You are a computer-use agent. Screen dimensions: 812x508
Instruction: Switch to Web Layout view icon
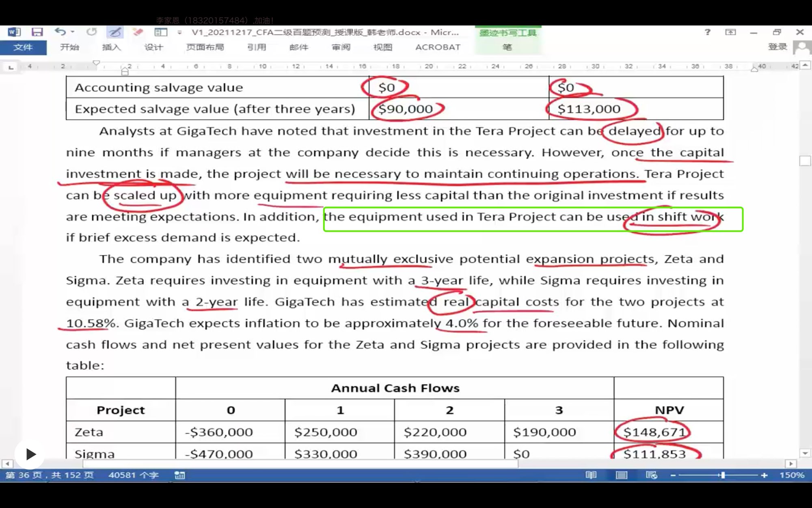(651, 475)
